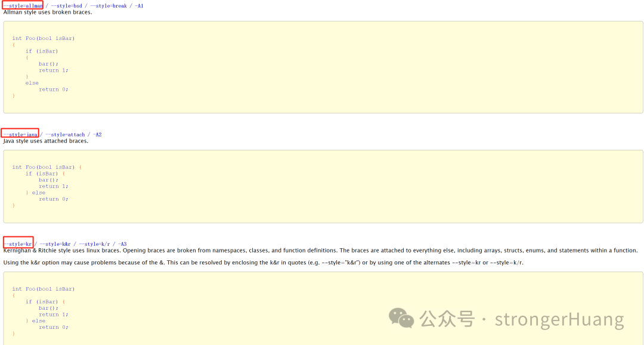Click the --style=java option heading
Viewport: 644px width, 345px height.
[20, 134]
